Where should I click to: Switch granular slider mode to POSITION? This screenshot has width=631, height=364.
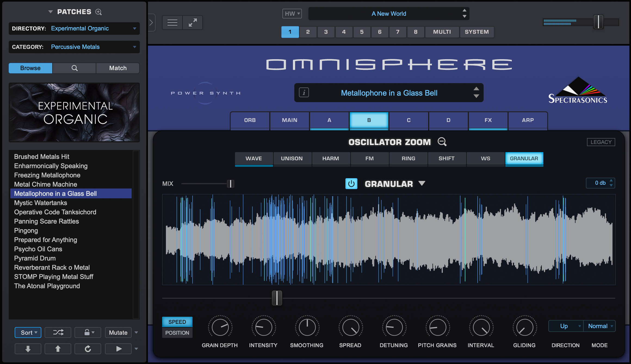(x=177, y=332)
